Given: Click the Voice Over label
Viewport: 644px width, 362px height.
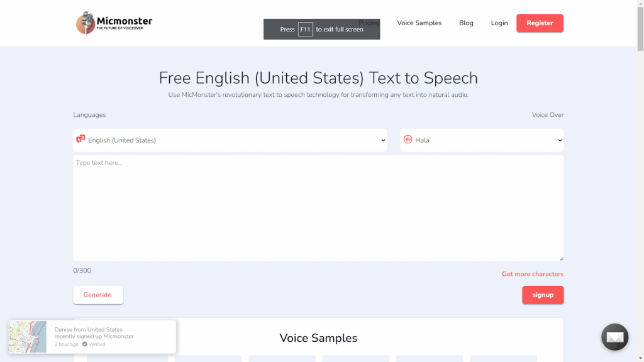Looking at the screenshot, I should [x=548, y=115].
